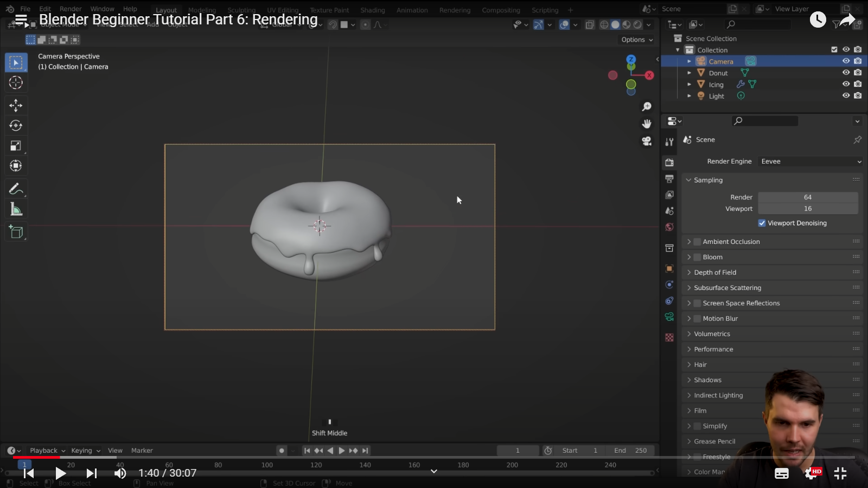Switch viewport to material preview shading
Viewport: 868px width, 488px height.
click(627, 24)
